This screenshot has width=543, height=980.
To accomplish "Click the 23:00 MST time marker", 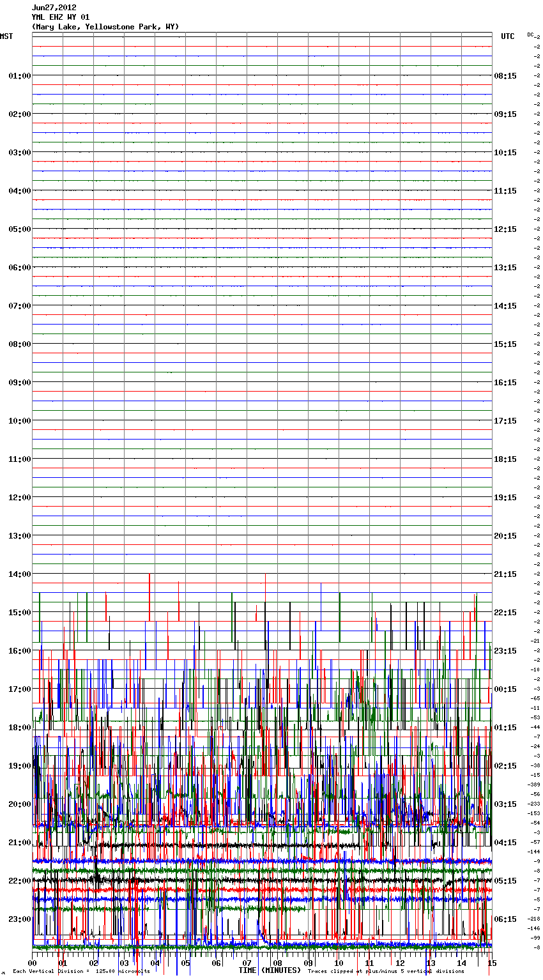I will [x=19, y=919].
